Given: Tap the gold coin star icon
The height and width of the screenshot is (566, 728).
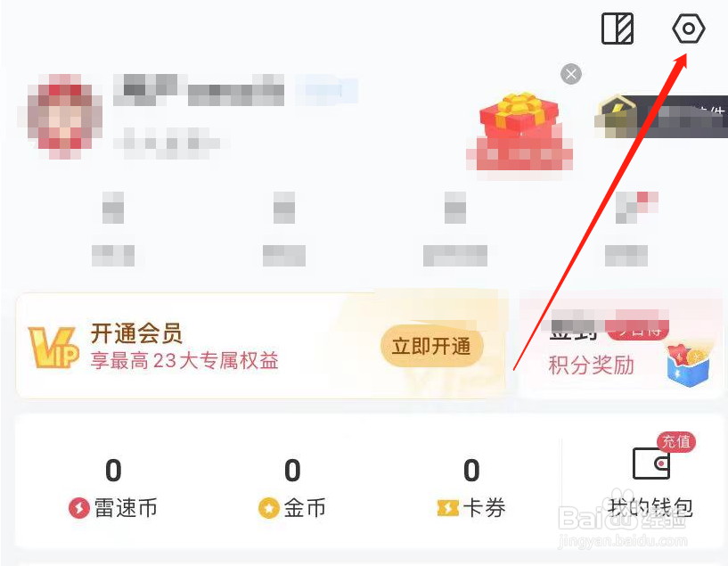Looking at the screenshot, I should [269, 508].
